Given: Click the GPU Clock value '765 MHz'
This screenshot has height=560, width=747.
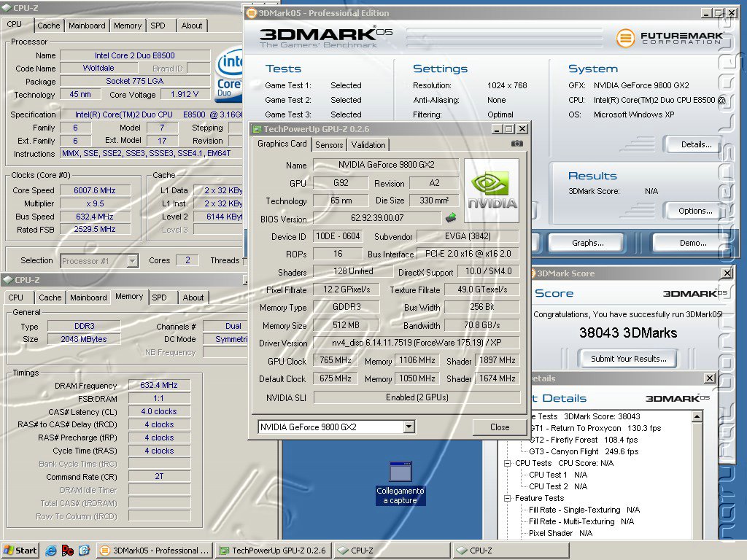Looking at the screenshot, I should (335, 360).
